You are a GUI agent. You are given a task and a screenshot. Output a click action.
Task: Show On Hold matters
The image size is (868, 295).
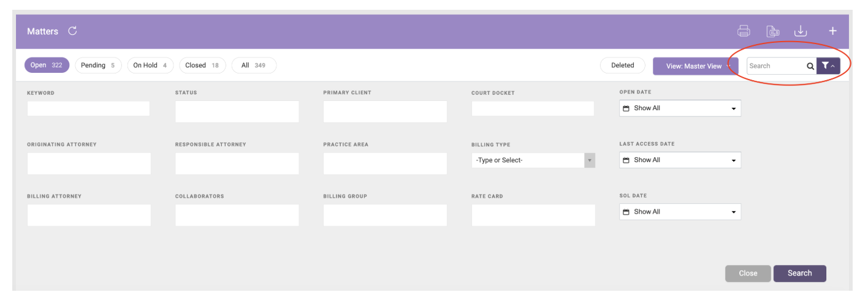(150, 65)
